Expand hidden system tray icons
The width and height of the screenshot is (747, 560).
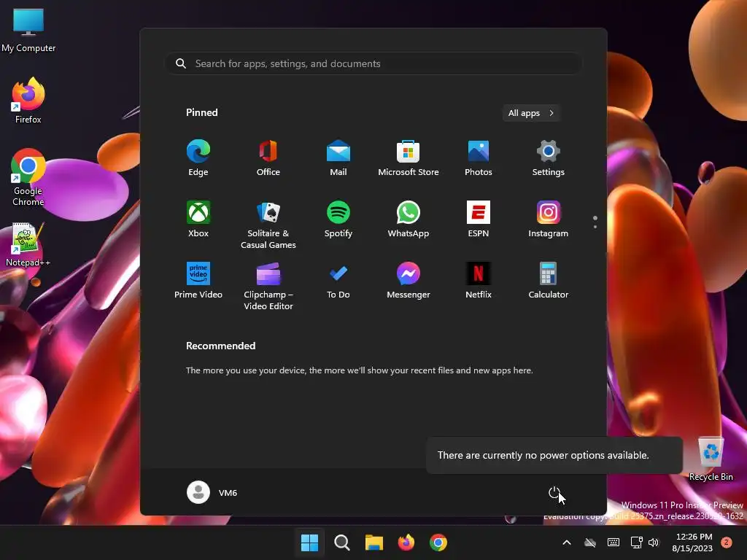pyautogui.click(x=566, y=542)
